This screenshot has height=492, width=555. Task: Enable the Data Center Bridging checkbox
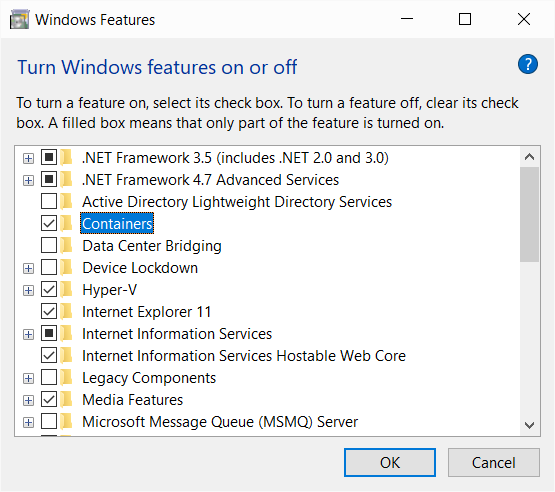click(49, 245)
